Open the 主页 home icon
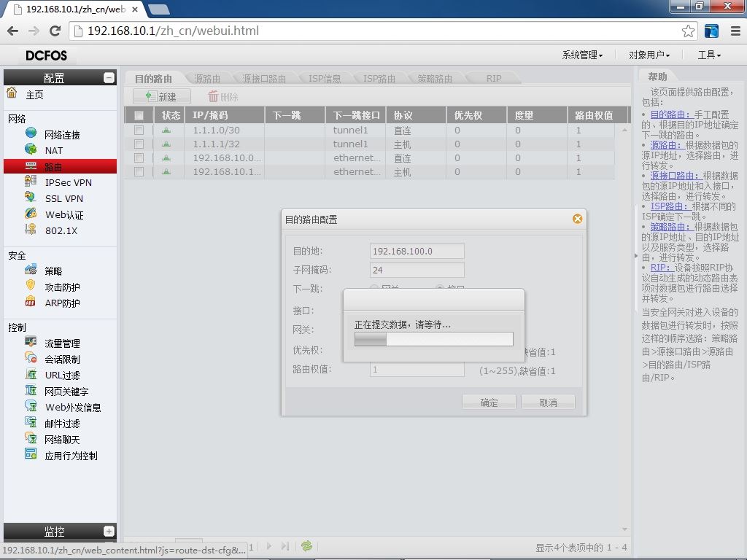Viewport: 747px width, 560px height. tap(12, 93)
